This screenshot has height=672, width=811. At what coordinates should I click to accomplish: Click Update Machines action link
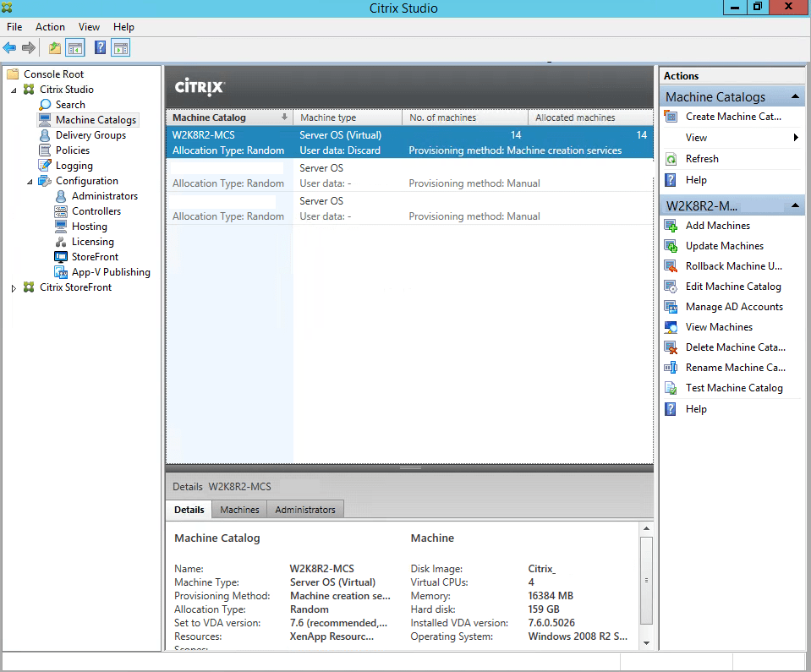[725, 246]
